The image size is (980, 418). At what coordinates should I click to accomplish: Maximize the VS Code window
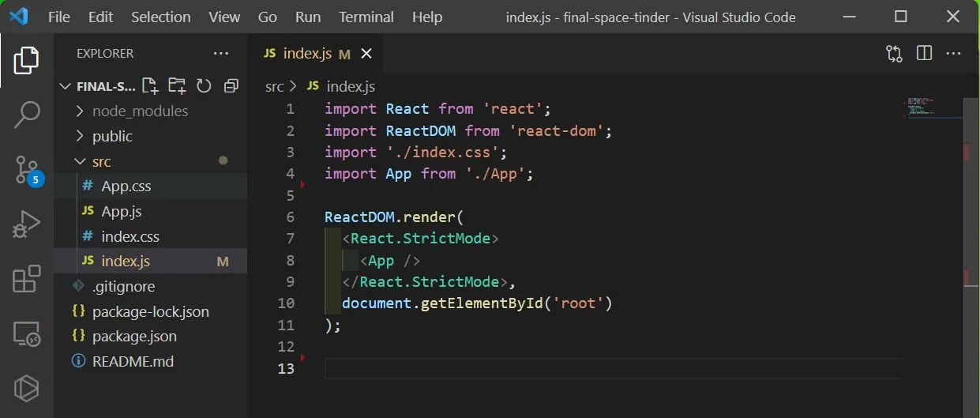click(901, 17)
